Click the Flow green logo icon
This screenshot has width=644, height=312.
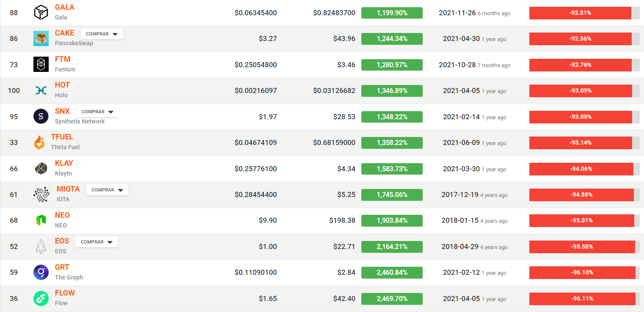tap(41, 298)
